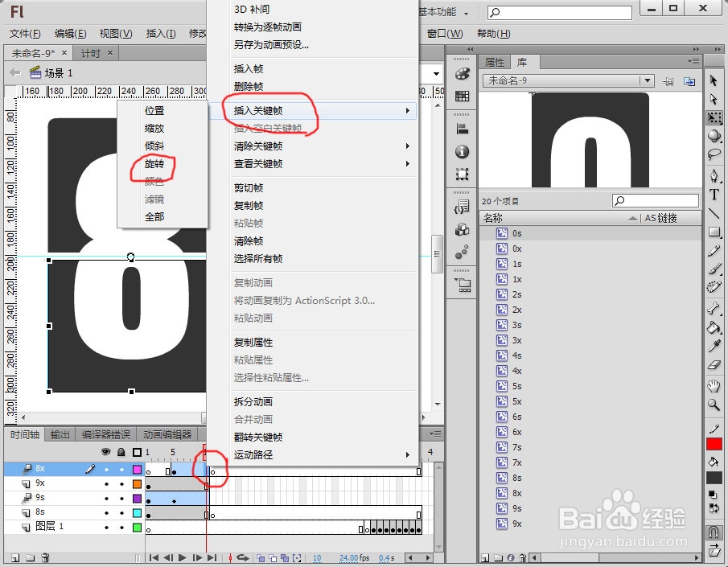728x567 pixels.
Task: Choose the Paint Bucket tool
Action: point(716,329)
